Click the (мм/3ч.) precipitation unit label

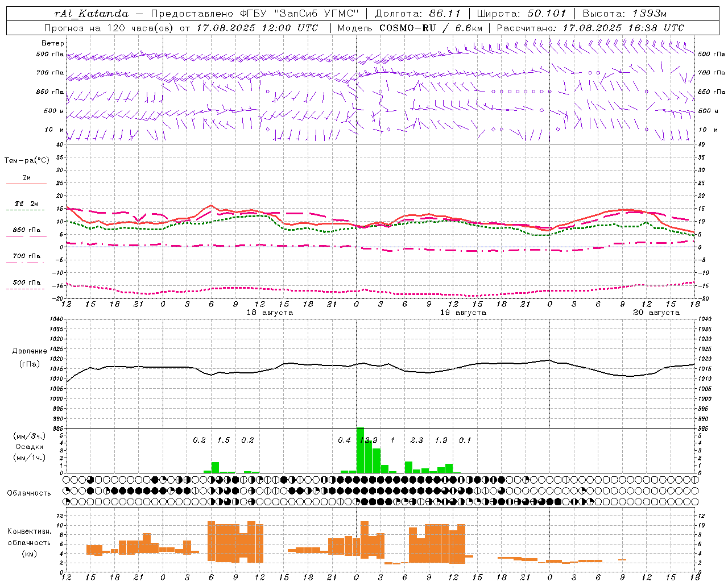click(29, 436)
